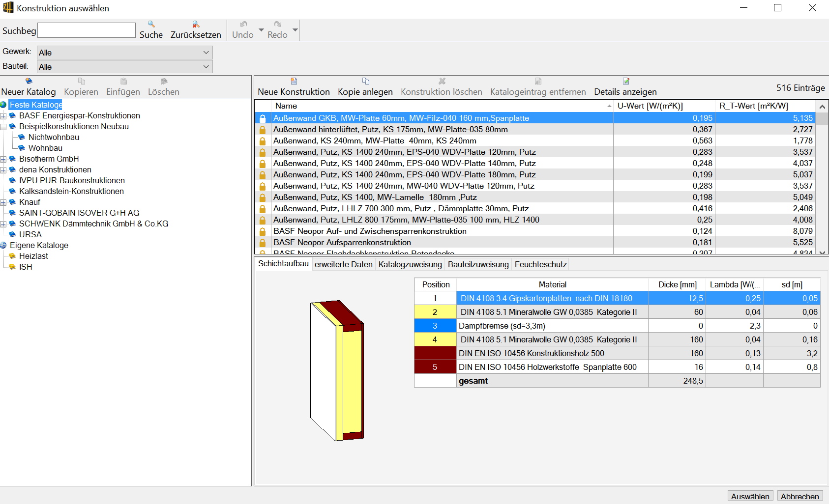
Task: Sort list by U-Wert column header
Action: 650,106
